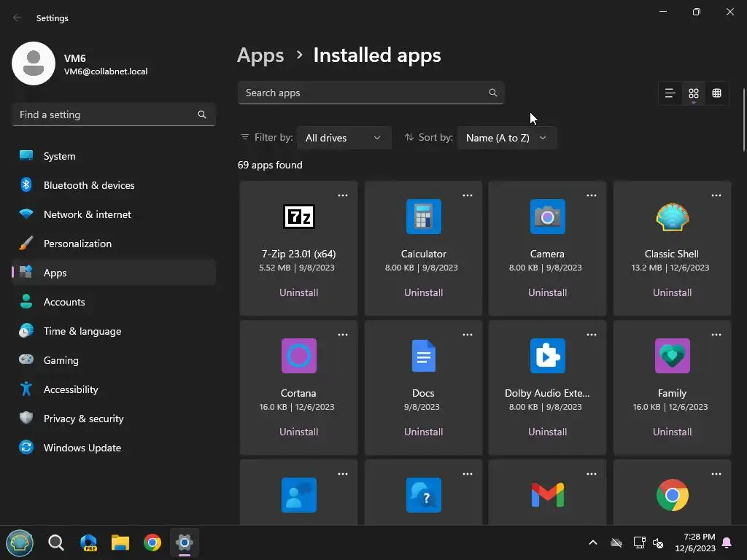
Task: Uninstall Family
Action: (672, 432)
